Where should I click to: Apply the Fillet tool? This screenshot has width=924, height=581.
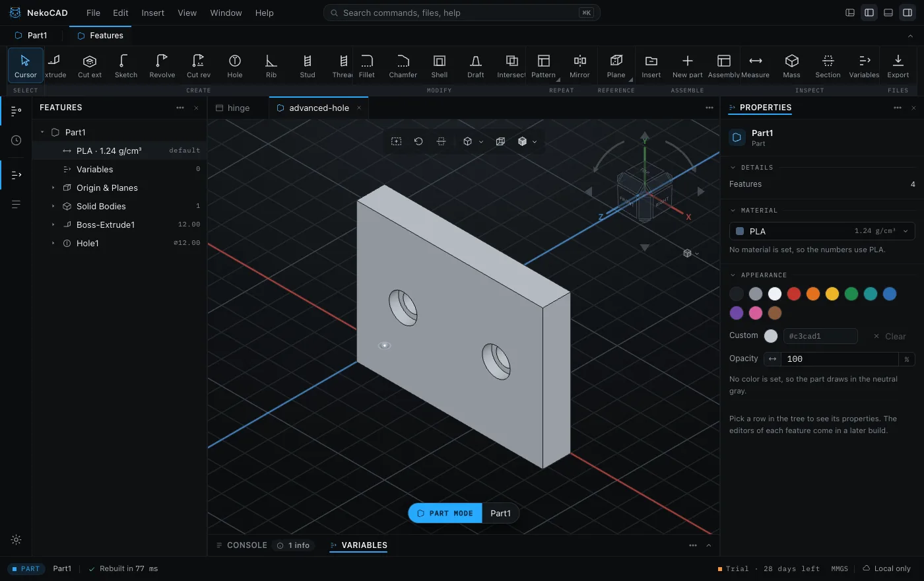point(367,66)
